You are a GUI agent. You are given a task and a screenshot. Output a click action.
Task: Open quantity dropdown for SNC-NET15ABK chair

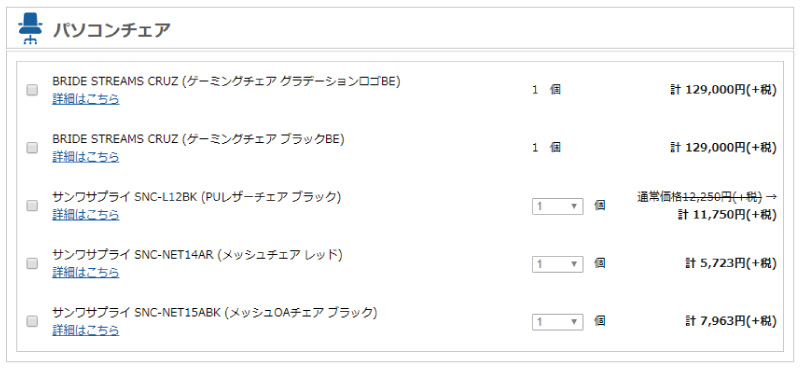[557, 322]
